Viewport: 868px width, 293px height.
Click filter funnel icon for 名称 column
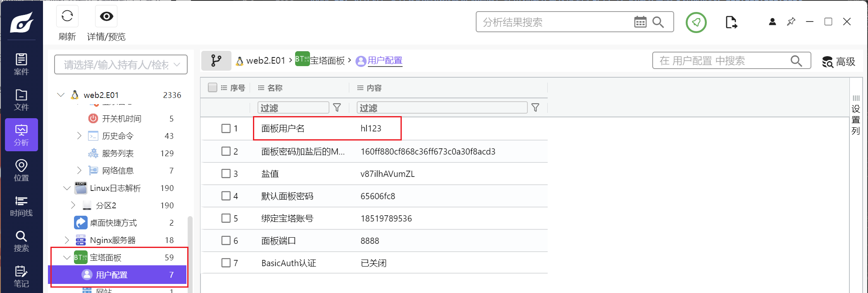(337, 108)
